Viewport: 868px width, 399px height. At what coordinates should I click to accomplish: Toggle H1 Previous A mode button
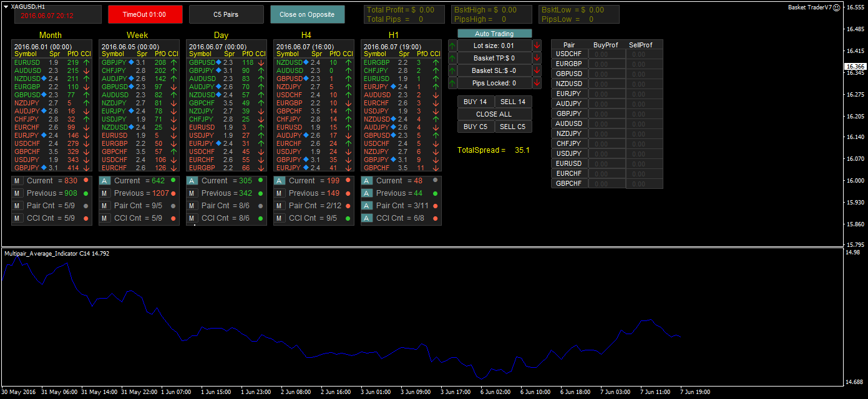tap(367, 193)
